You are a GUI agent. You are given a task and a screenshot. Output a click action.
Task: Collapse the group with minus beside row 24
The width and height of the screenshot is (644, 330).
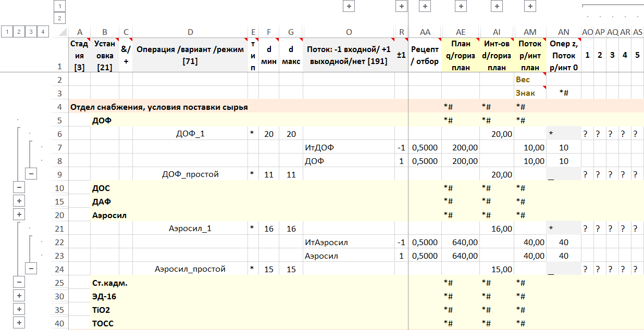pyautogui.click(x=31, y=269)
